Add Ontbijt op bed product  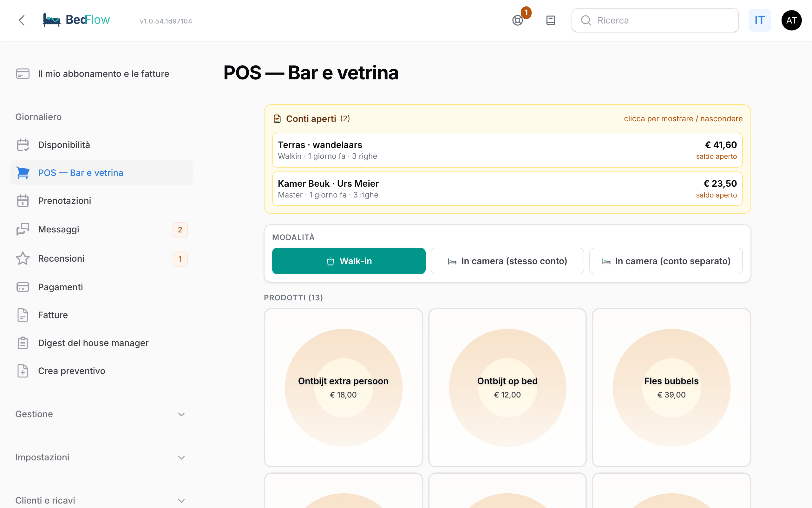point(507,387)
